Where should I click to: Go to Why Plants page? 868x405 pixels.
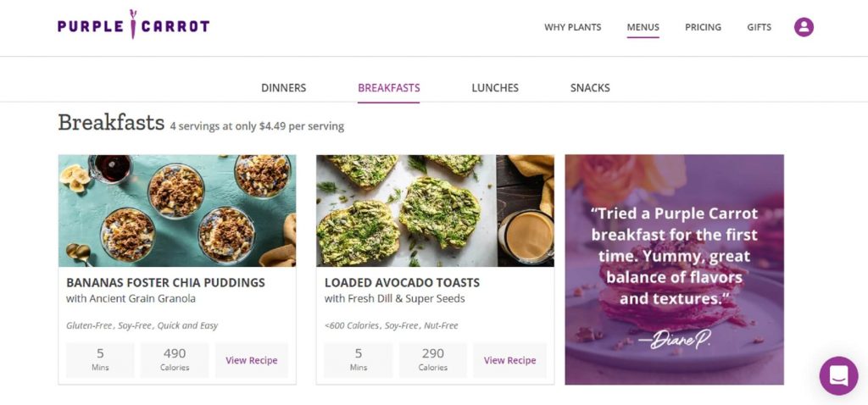click(x=572, y=27)
